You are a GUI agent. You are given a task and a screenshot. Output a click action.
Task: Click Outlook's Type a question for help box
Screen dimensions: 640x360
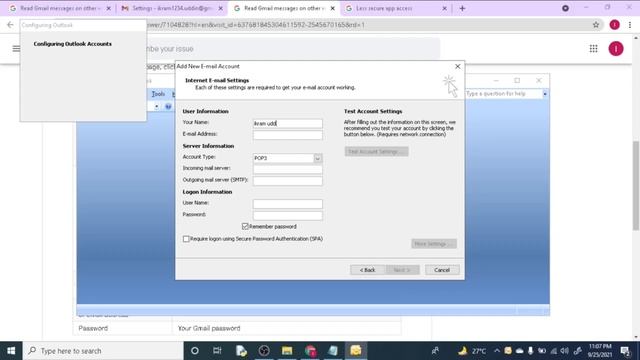[x=503, y=94]
